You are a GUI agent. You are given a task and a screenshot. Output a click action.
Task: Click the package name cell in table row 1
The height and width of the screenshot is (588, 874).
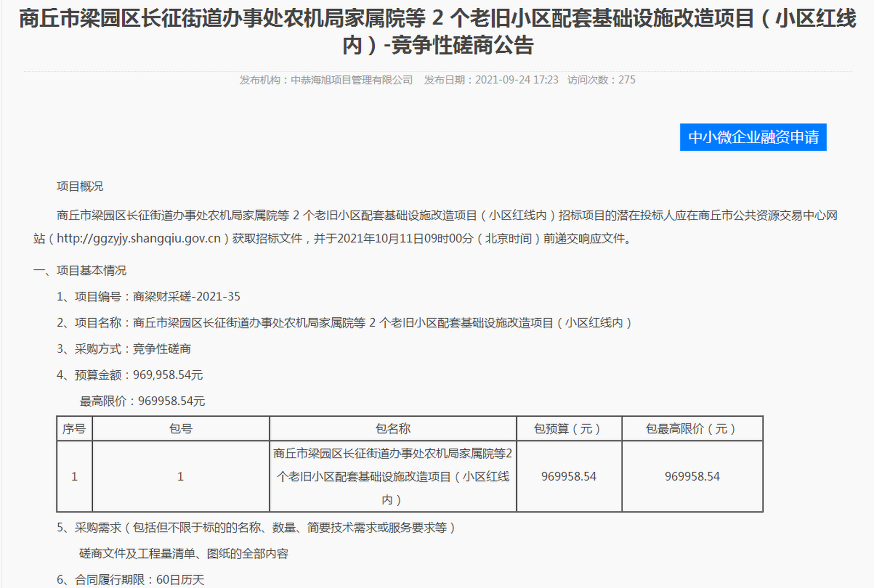coord(393,476)
